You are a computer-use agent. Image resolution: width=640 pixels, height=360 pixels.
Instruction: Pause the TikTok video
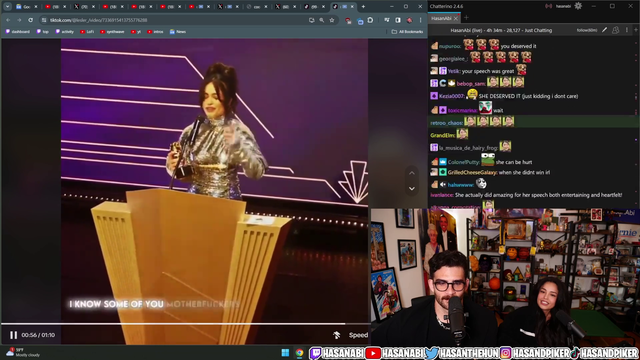(13, 335)
